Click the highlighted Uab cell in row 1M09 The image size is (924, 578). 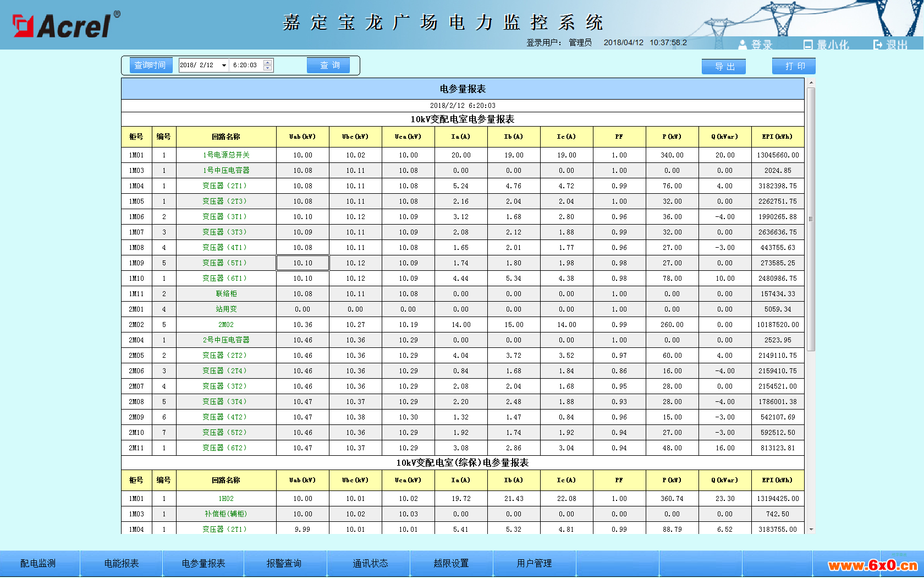tap(302, 263)
